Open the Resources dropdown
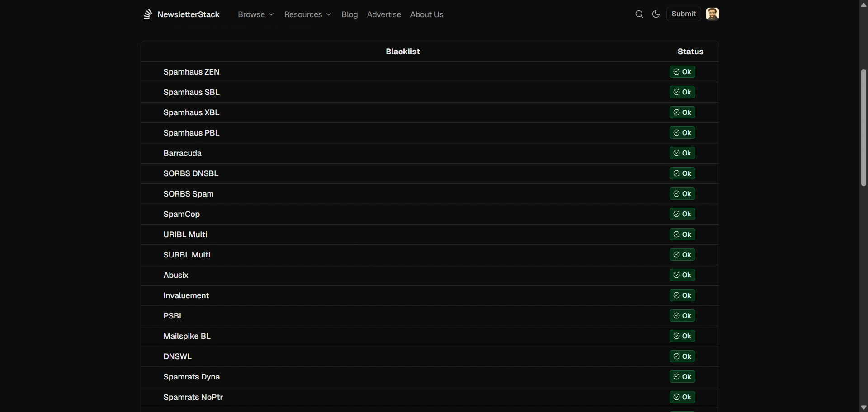This screenshot has width=868, height=412. coord(307,14)
